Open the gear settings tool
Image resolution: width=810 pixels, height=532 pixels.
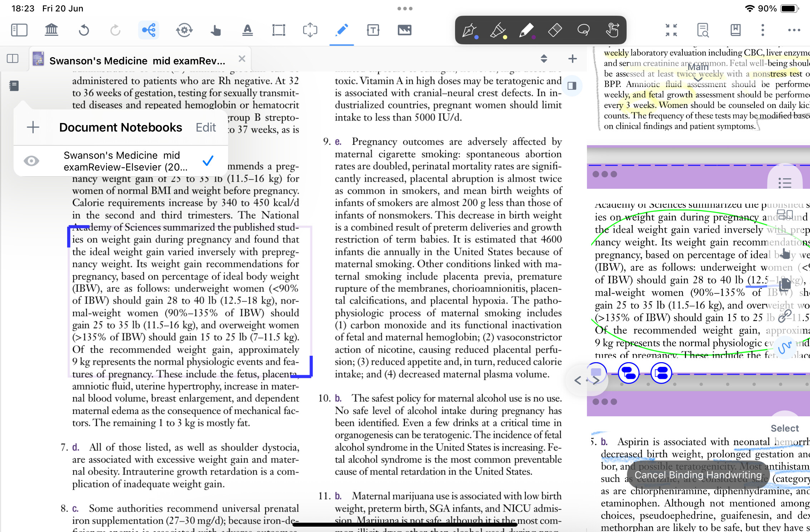tap(184, 30)
